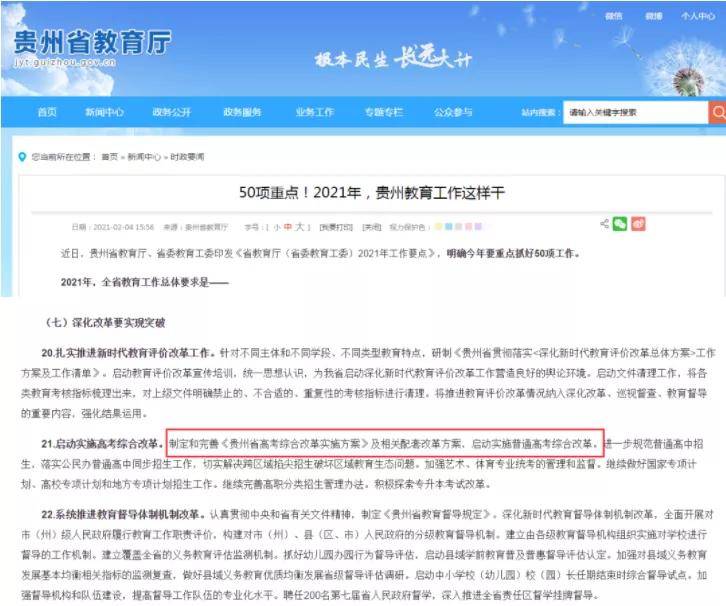Expand the 公众参与 navigation menu
The image size is (726, 606).
click(453, 112)
